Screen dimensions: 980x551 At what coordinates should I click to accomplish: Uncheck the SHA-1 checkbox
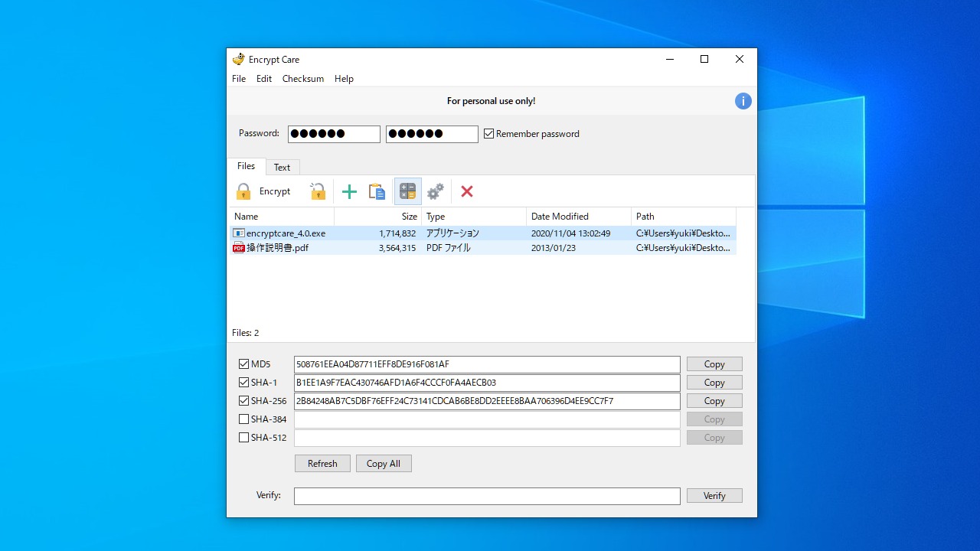pyautogui.click(x=243, y=383)
